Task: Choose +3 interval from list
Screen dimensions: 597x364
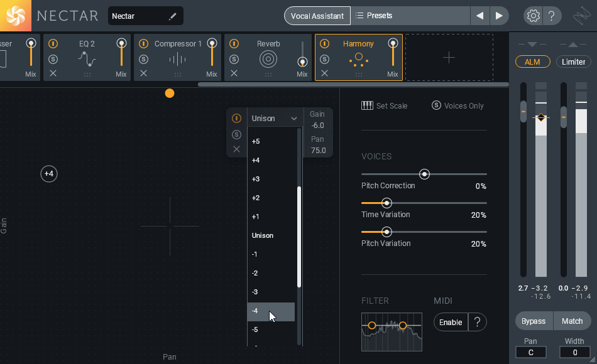Action: click(271, 179)
